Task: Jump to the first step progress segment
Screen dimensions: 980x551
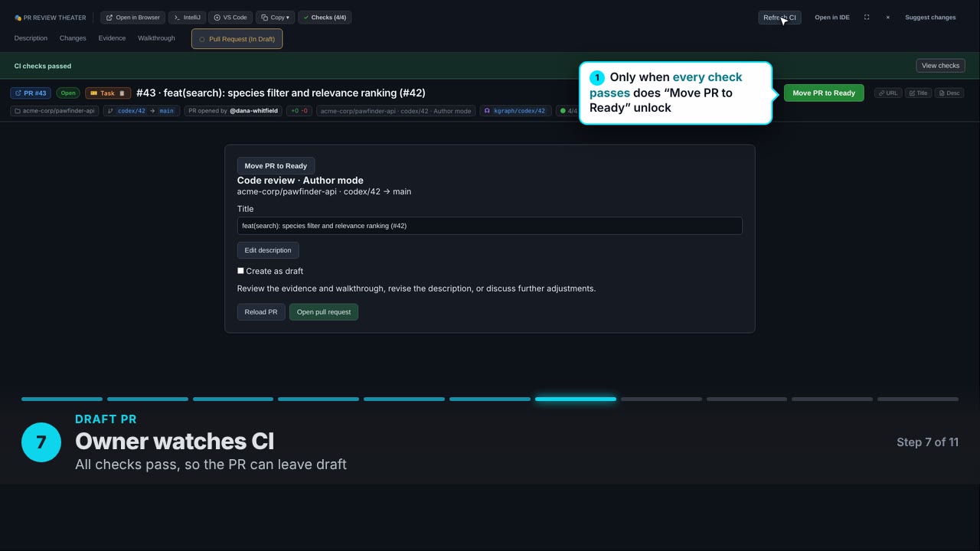Action: click(x=62, y=399)
